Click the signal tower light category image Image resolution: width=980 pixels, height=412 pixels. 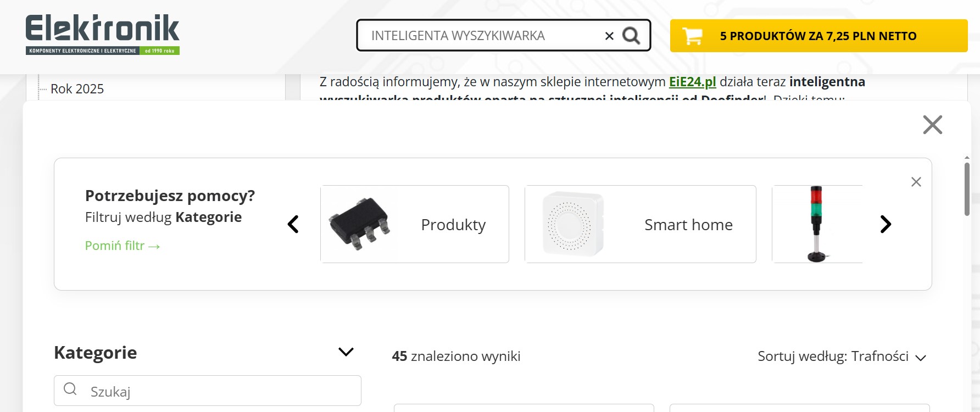click(x=816, y=224)
